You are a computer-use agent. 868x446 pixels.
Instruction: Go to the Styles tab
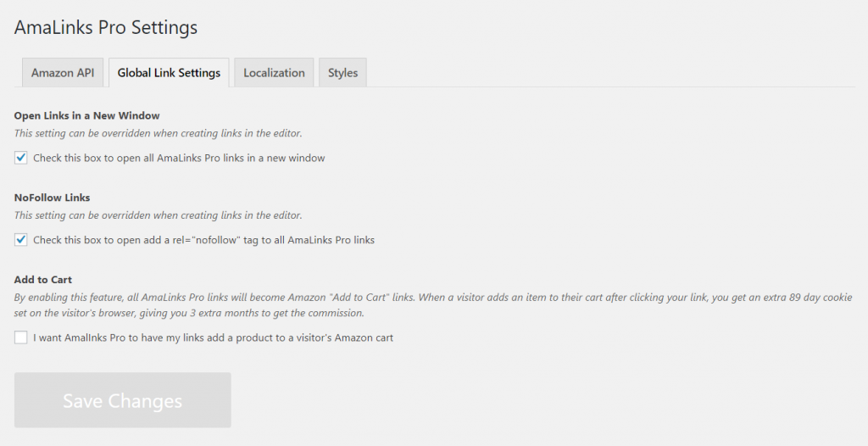342,73
